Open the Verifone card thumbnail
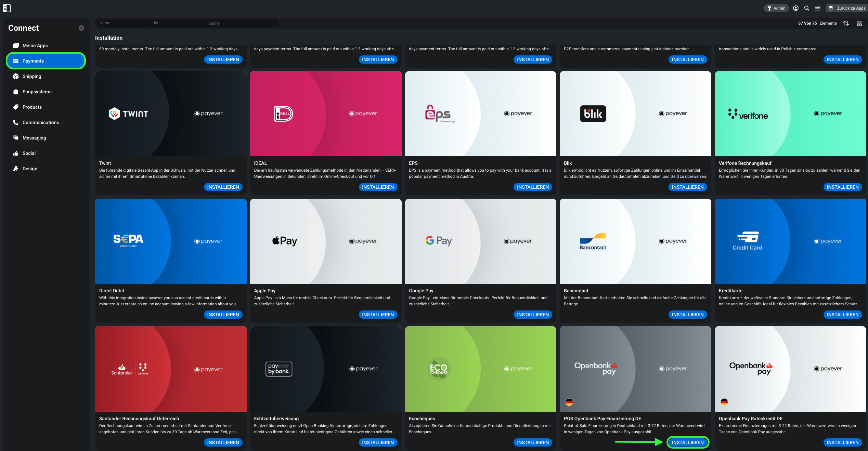 coord(790,114)
